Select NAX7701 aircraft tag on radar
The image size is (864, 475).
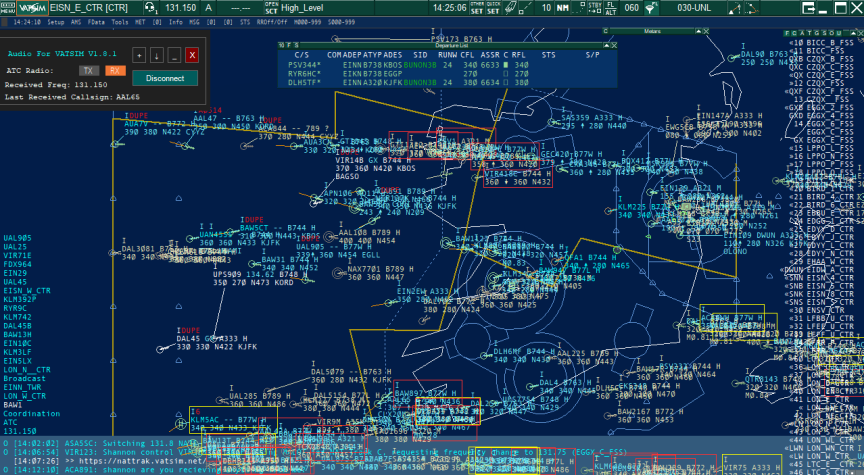pyautogui.click(x=380, y=273)
